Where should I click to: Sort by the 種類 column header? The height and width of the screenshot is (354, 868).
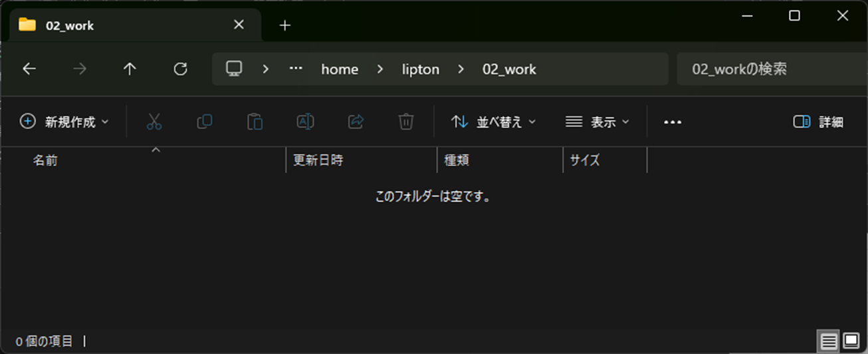coord(457,160)
